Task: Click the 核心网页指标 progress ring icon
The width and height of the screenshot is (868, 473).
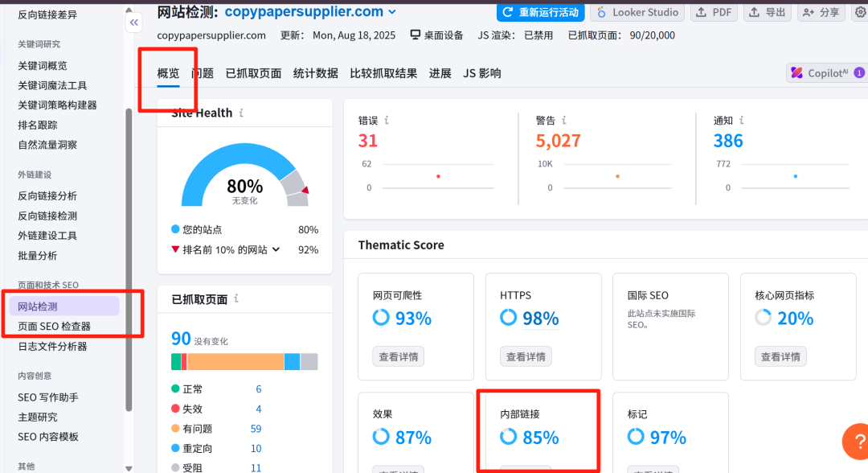Action: [763, 318]
